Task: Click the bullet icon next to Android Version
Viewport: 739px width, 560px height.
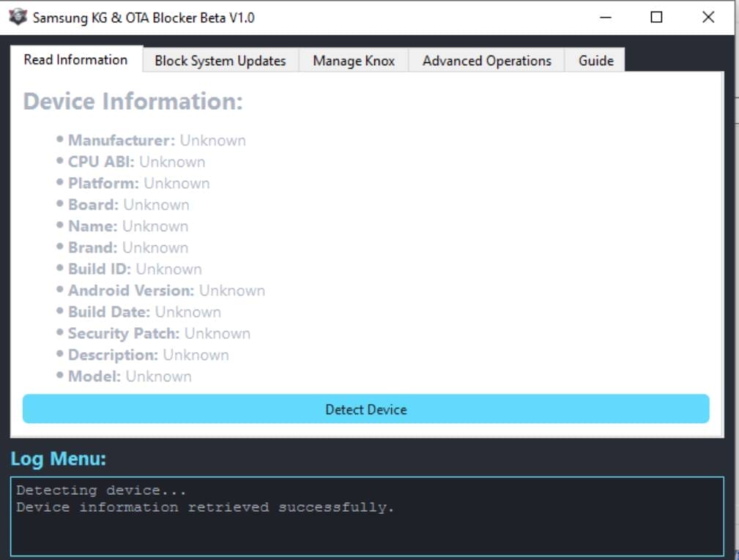Action: 60,290
